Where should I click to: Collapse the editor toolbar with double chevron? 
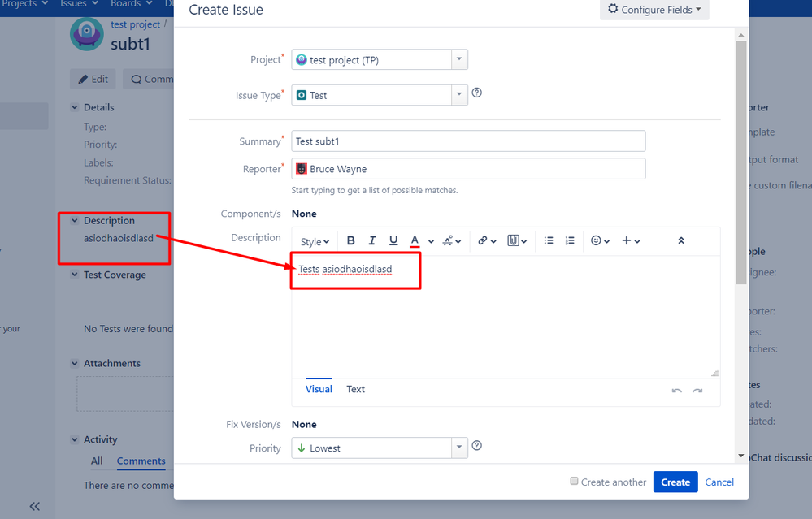coord(681,240)
